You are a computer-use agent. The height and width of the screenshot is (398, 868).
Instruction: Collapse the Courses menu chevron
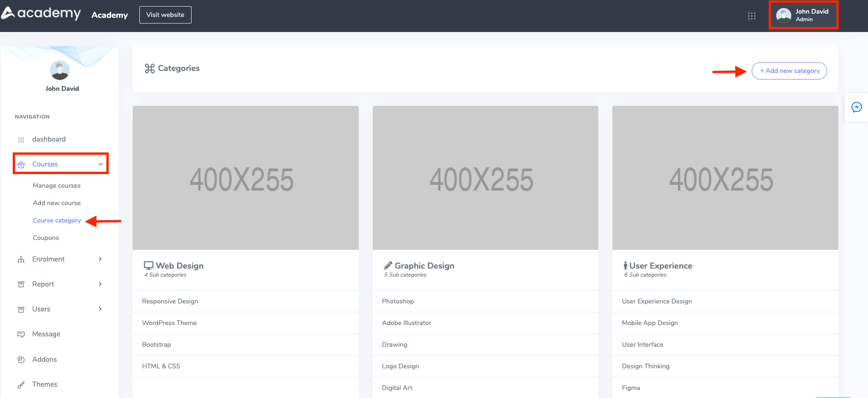[x=100, y=164]
